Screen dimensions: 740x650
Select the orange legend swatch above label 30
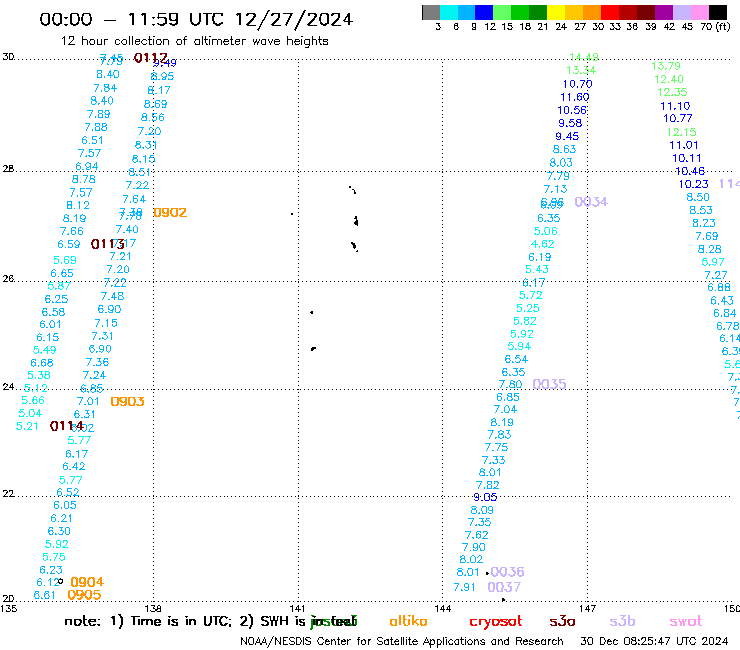[592, 12]
